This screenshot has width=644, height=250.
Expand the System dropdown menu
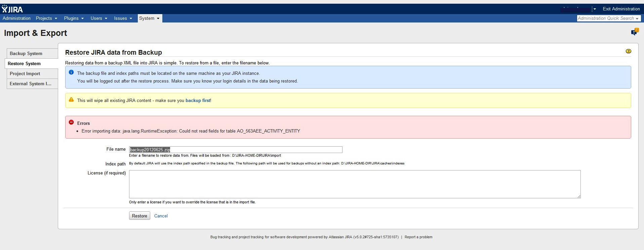pos(150,18)
